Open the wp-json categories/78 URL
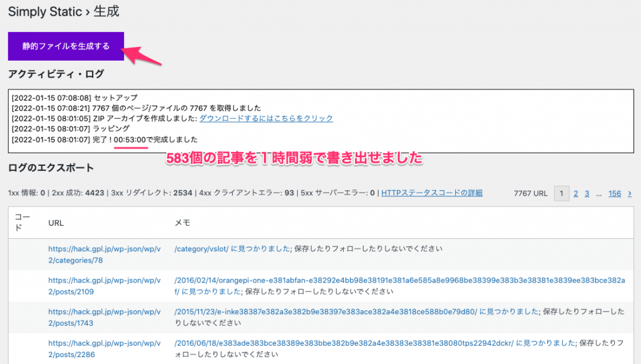641x364 pixels. pyautogui.click(x=105, y=255)
